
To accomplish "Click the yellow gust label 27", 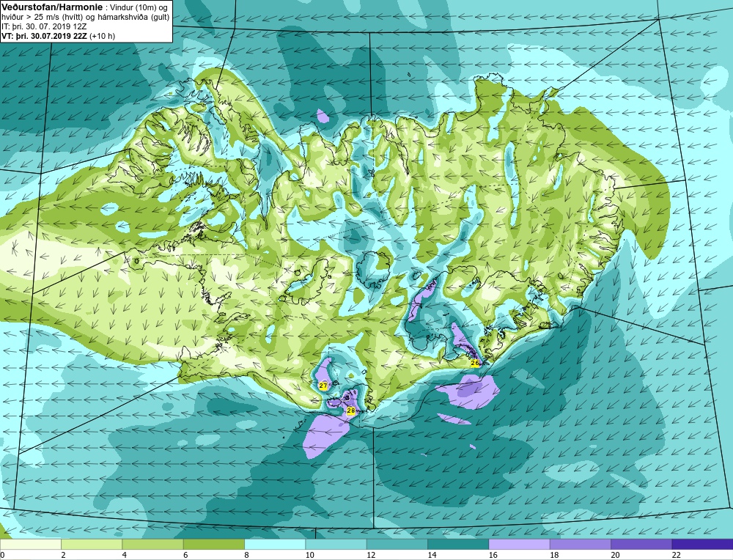I will pyautogui.click(x=323, y=386).
